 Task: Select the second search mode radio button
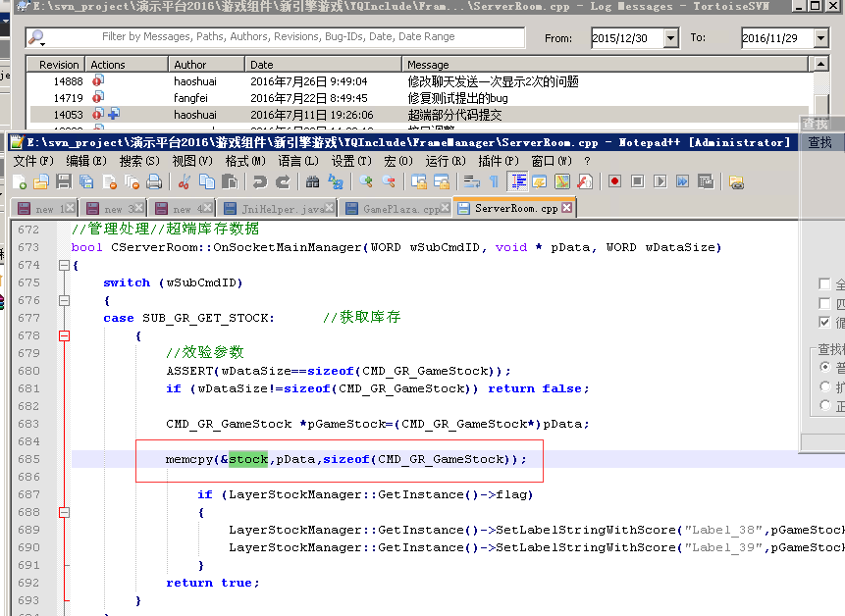[x=824, y=386]
